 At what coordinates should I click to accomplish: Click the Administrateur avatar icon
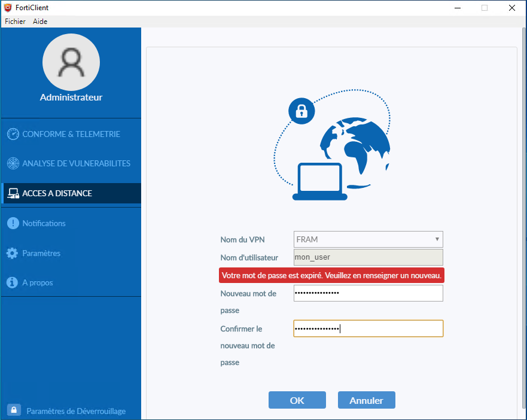pyautogui.click(x=71, y=62)
